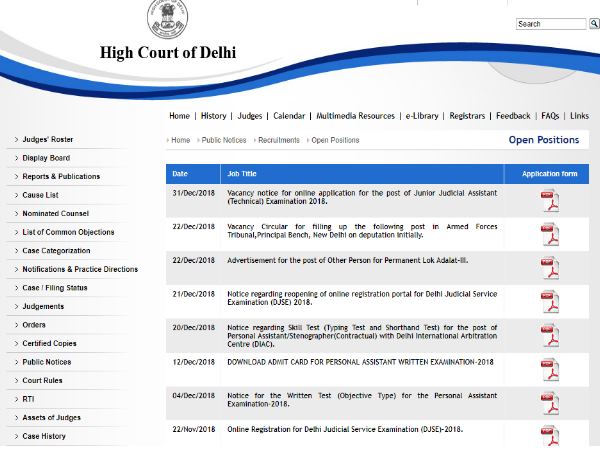Select Nominated Counsel in sidebar
Screen dimensions: 600x450
[x=55, y=214]
